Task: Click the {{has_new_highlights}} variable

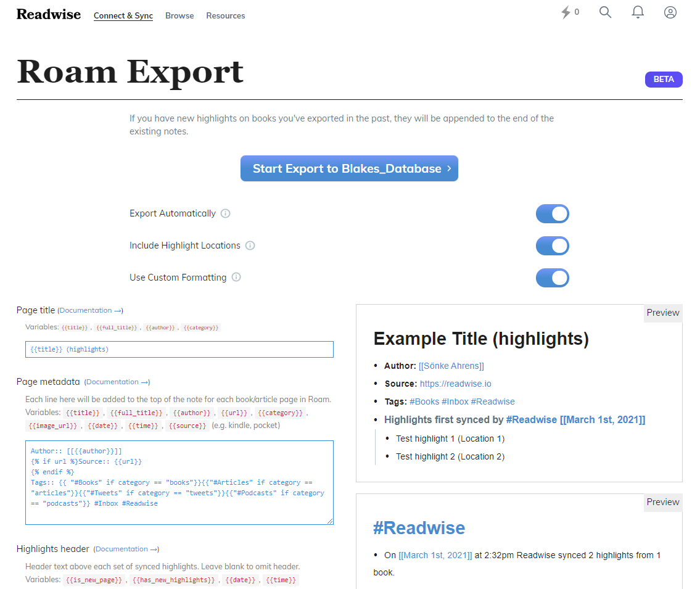Action: coord(174,580)
